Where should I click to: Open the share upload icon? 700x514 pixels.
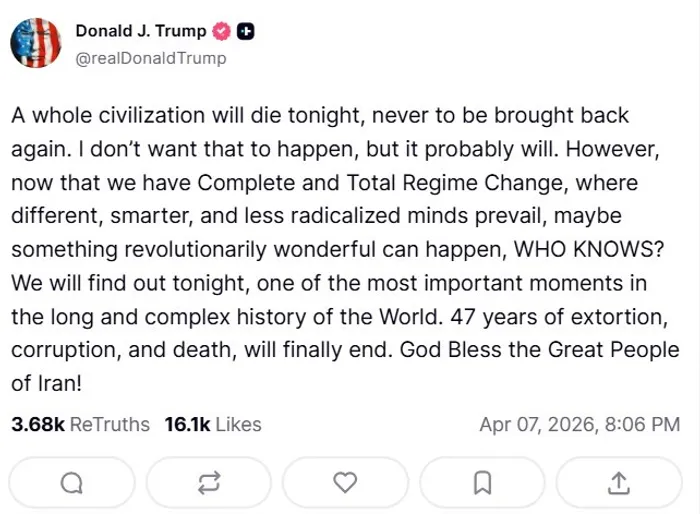(x=619, y=482)
